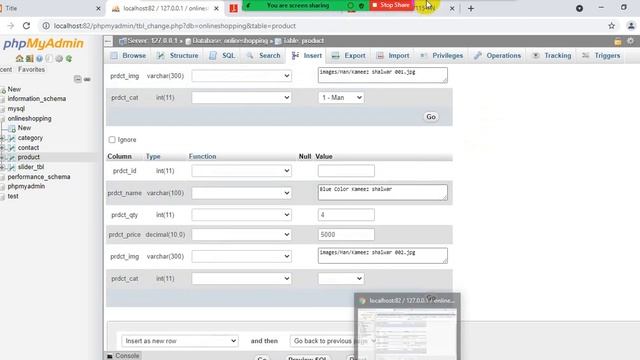Screen dimensions: 640x360
Task: Expand the contact table node
Action: (2, 148)
